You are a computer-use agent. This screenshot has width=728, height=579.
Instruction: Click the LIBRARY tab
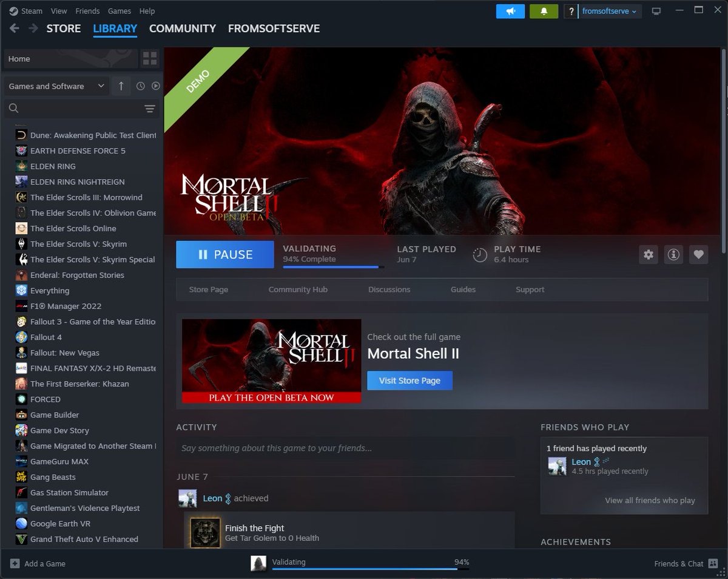click(115, 29)
